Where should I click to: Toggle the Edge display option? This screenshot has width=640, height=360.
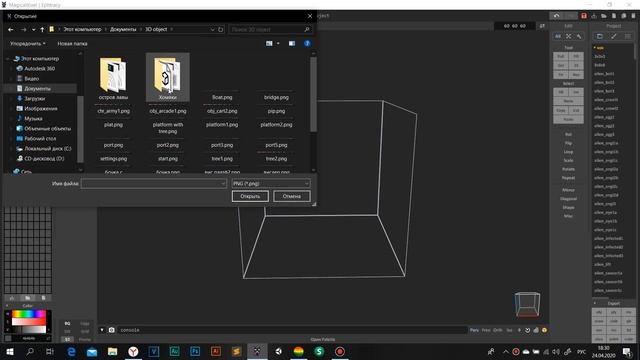[x=84, y=323]
